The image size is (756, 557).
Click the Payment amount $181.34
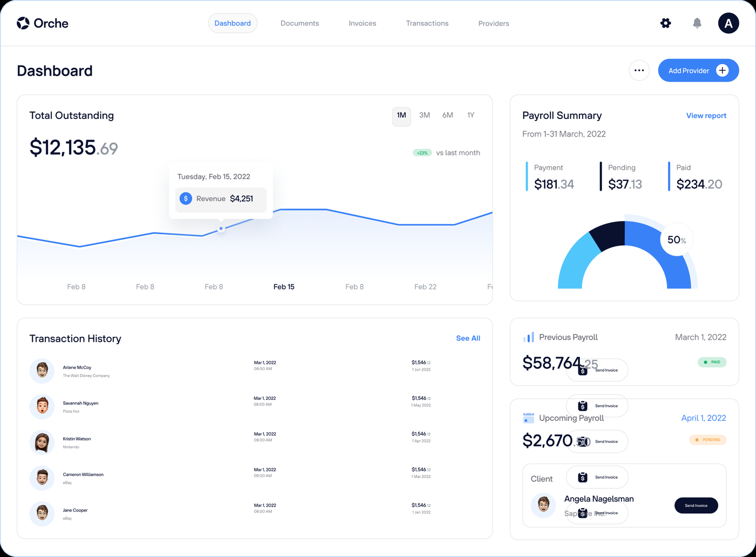(x=554, y=184)
